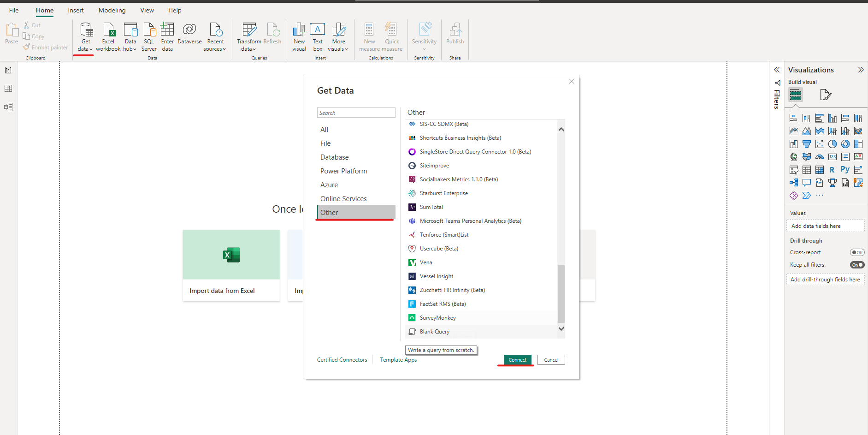Screen dimensions: 868x435
Task: Open the Build visual fields tab
Action: (x=796, y=95)
